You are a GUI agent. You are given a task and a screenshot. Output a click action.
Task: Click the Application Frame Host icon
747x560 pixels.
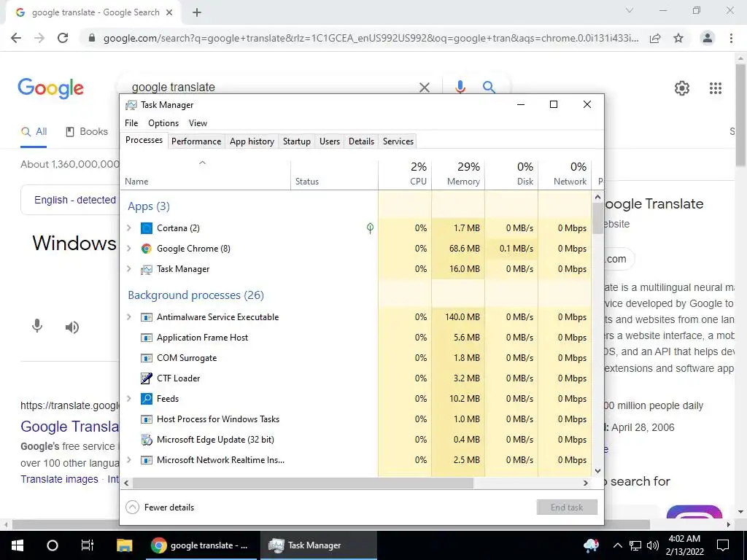(146, 338)
